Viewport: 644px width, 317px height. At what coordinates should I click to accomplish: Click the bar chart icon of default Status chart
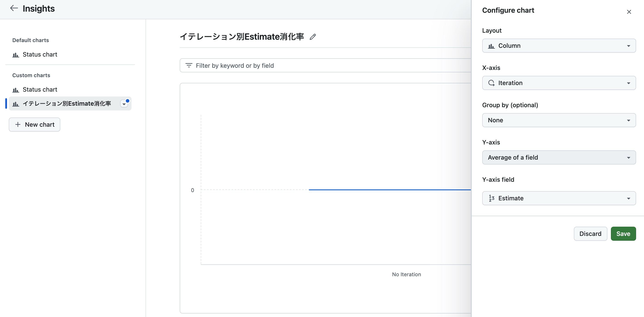pos(16,55)
